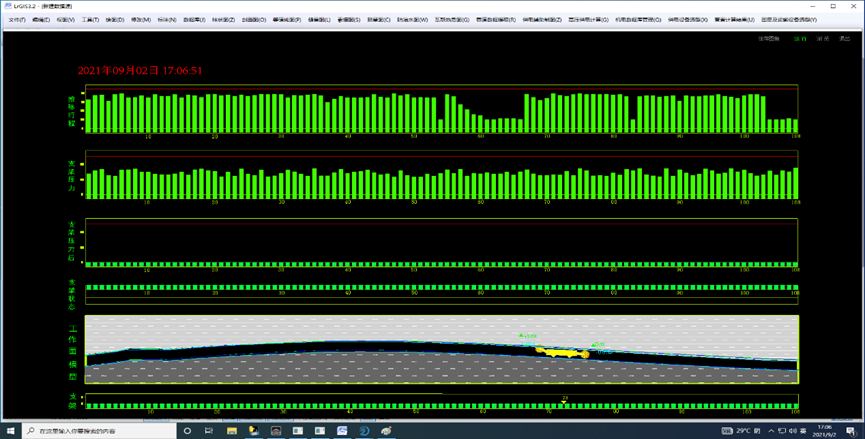This screenshot has width=865, height=439.
Task: Click the red date-time stamp text
Action: coord(140,71)
